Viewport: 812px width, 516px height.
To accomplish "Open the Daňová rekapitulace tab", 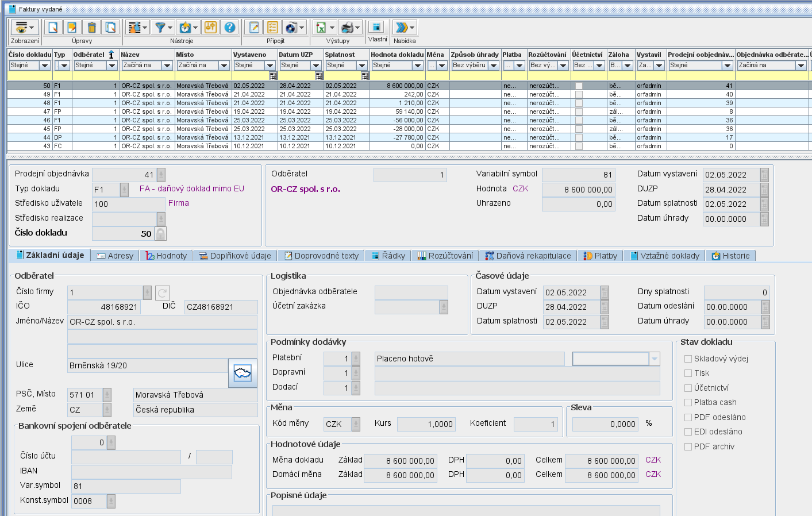I will pos(528,256).
